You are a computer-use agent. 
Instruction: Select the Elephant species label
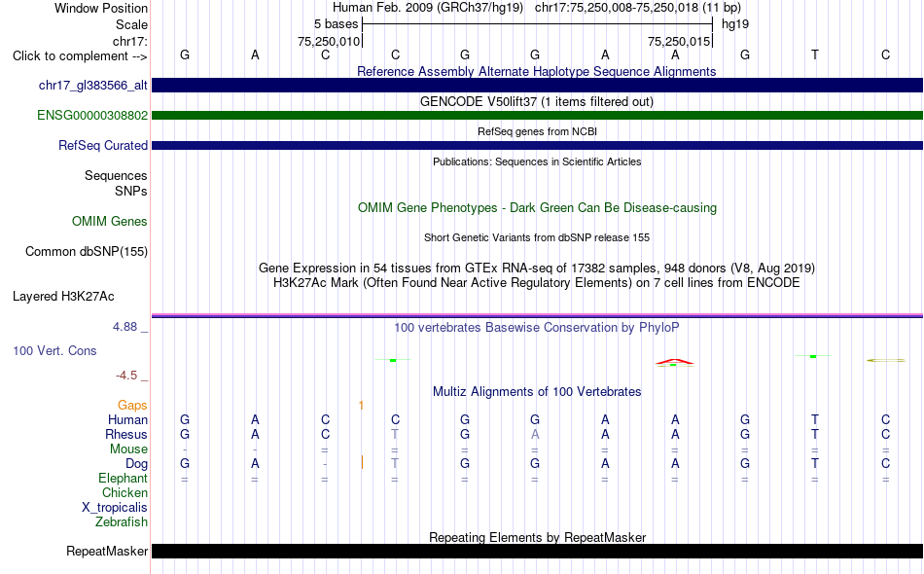(124, 478)
